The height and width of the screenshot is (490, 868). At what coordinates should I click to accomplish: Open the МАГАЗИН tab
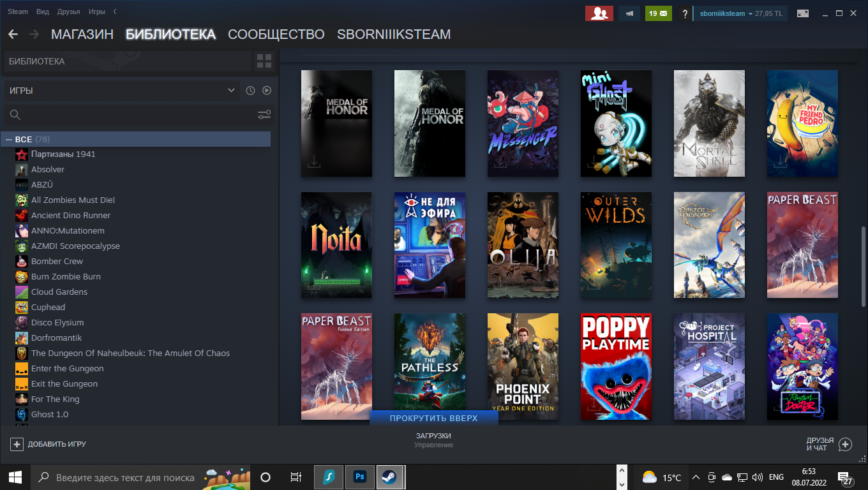pos(82,34)
